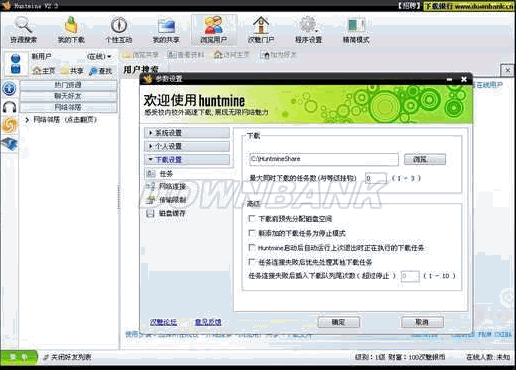Viewport: 516px width, 370px height.
Task: Open the 汉魅门户 house icon
Action: coord(261,30)
